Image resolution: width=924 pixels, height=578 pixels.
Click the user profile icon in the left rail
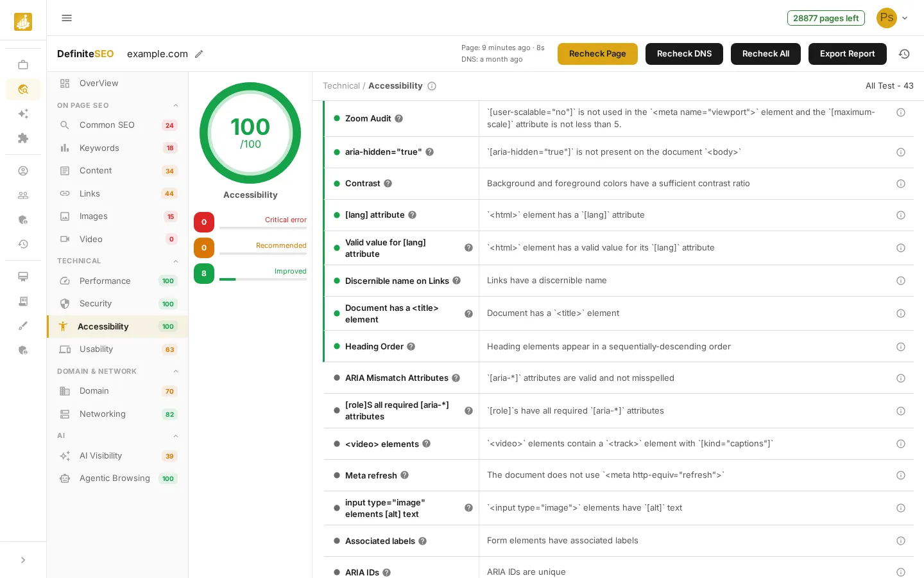coord(23,171)
